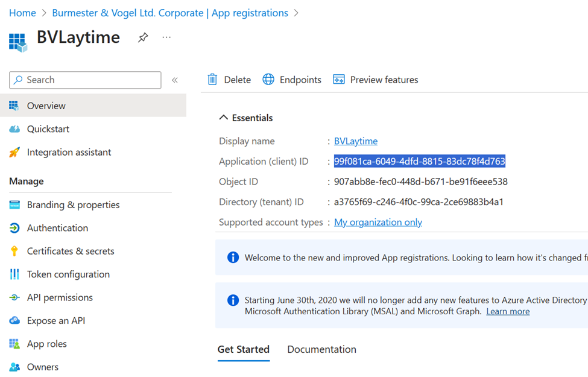Click the highlighted Application (client) ID value
The height and width of the screenshot is (377, 588).
coord(420,161)
